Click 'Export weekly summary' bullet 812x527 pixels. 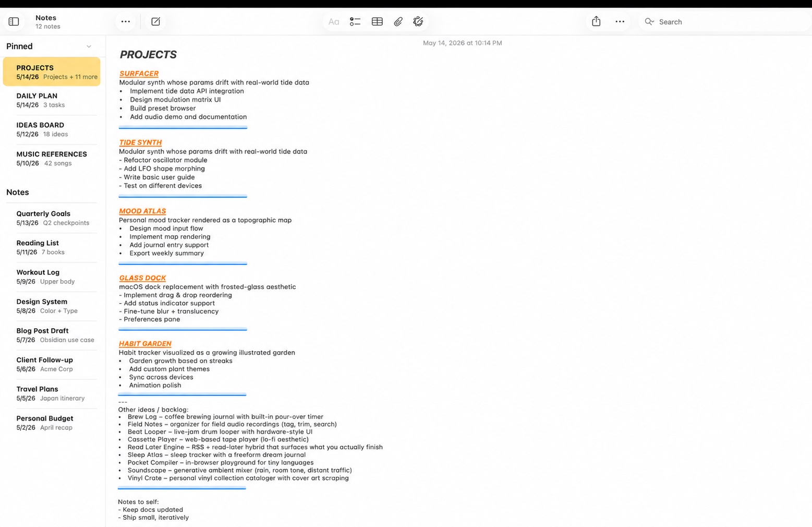pyautogui.click(x=166, y=254)
